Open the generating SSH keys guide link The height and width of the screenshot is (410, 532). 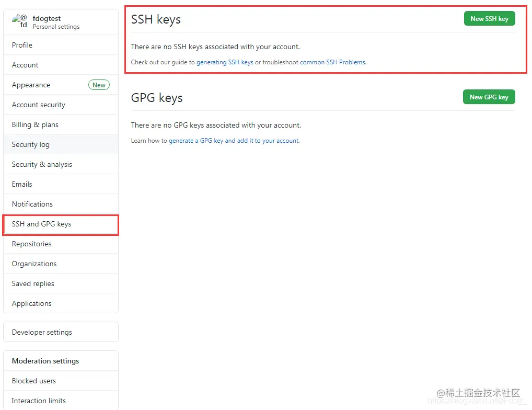click(225, 62)
